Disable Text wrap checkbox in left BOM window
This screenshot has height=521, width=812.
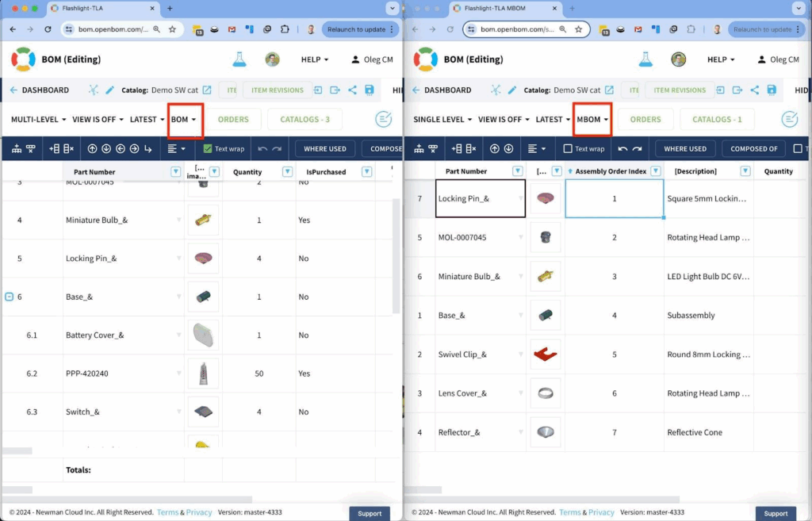(x=208, y=148)
